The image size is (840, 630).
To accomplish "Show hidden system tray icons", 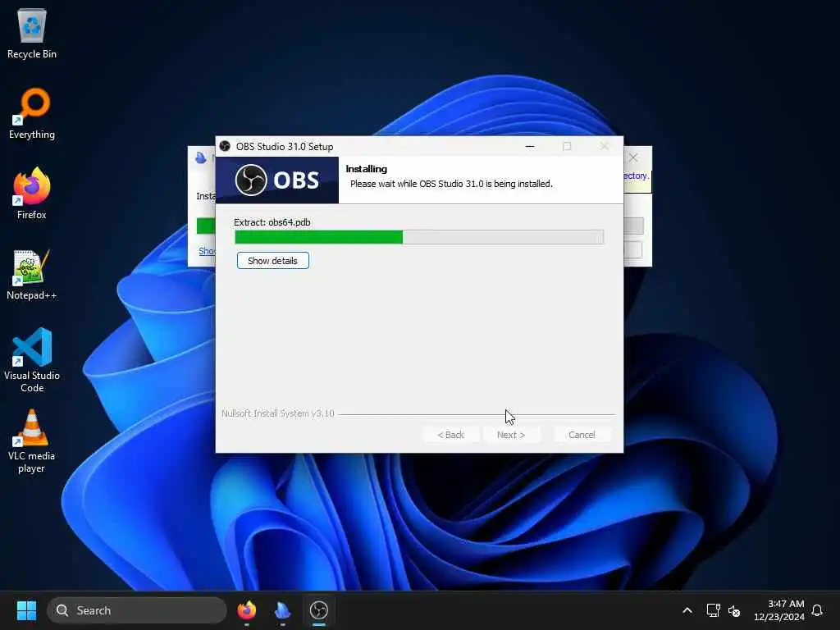I will [x=687, y=610].
